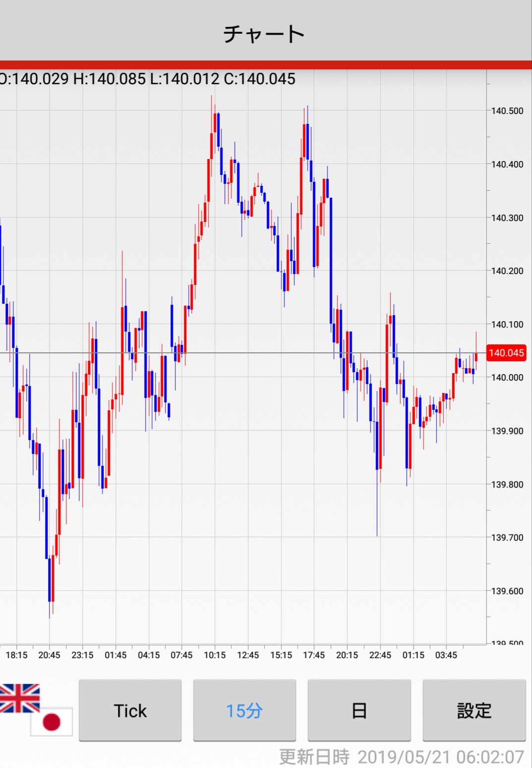This screenshot has width=532, height=768.
Task: Switch to the Tick chart view
Action: [x=130, y=711]
